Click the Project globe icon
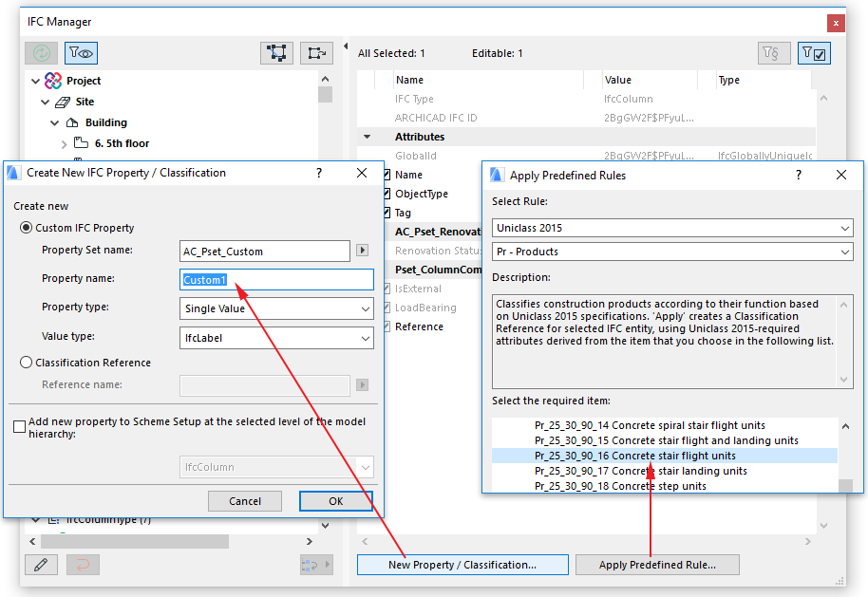The image size is (868, 597). [x=53, y=81]
